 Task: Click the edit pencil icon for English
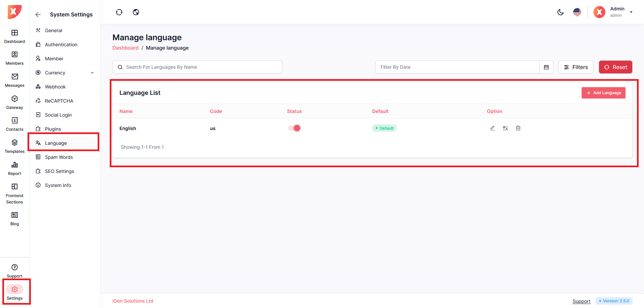pyautogui.click(x=492, y=128)
